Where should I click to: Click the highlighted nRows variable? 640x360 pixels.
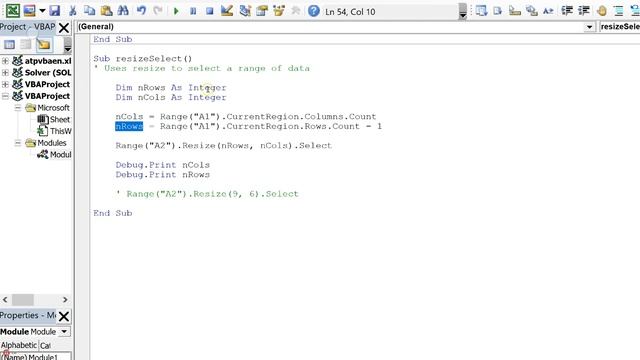click(129, 126)
